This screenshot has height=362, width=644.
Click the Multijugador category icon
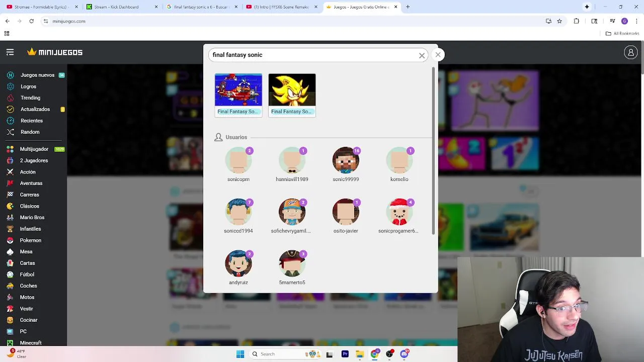10,149
